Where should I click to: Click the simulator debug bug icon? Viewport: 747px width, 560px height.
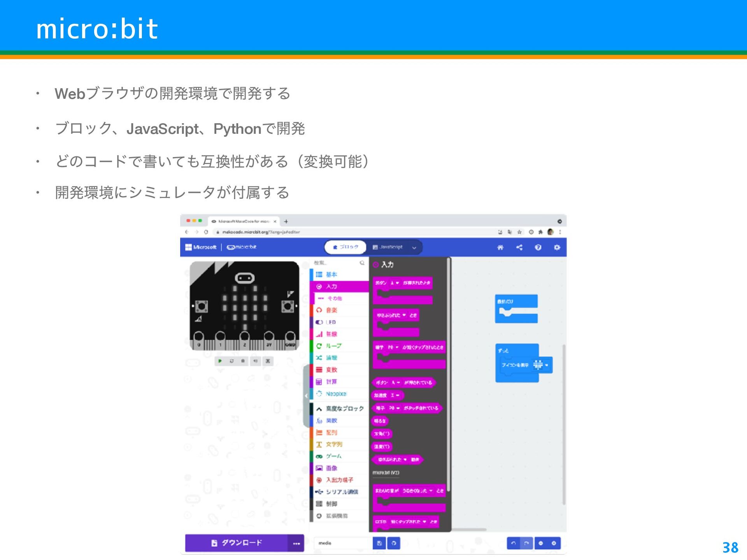point(243,361)
